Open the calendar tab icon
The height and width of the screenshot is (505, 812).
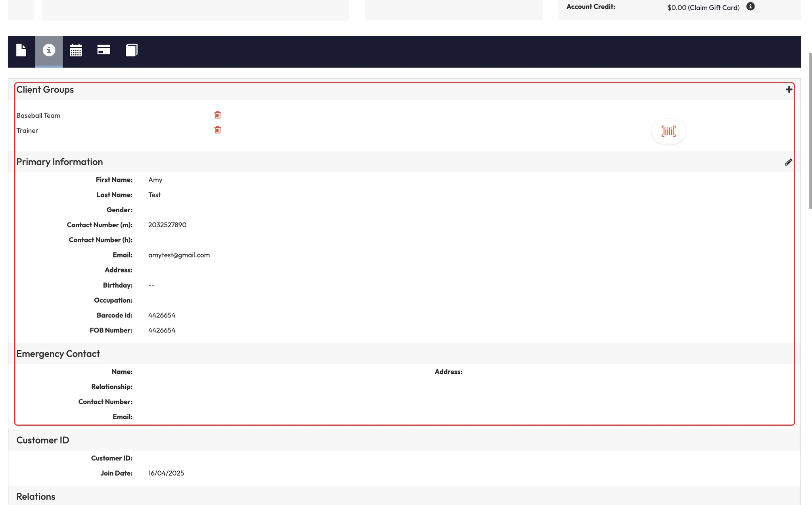coord(76,50)
